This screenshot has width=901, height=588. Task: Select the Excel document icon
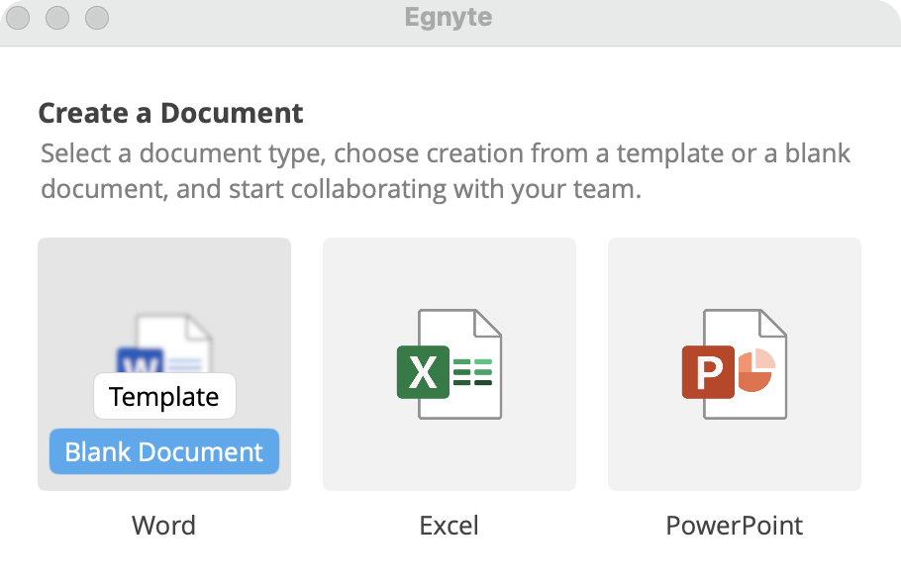click(450, 364)
